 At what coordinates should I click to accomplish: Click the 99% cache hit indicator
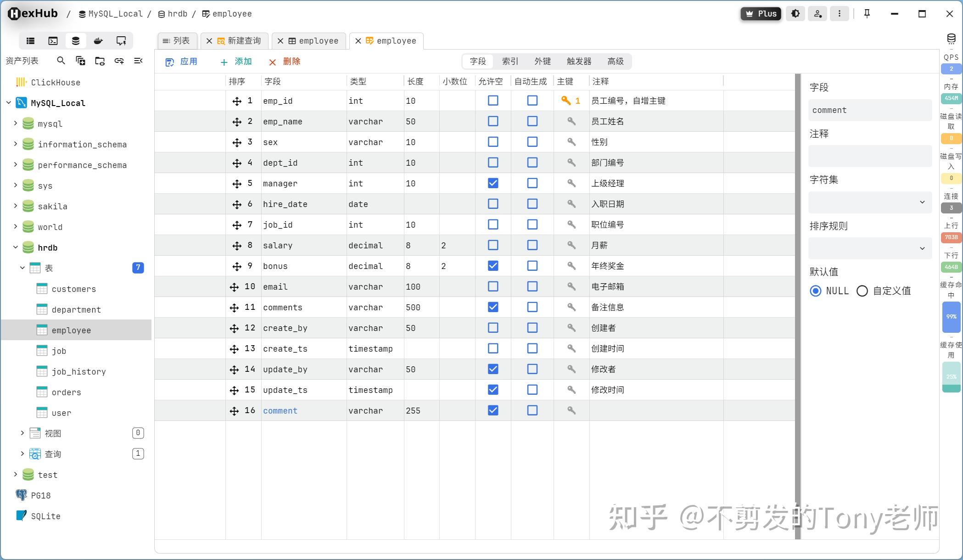(x=951, y=317)
